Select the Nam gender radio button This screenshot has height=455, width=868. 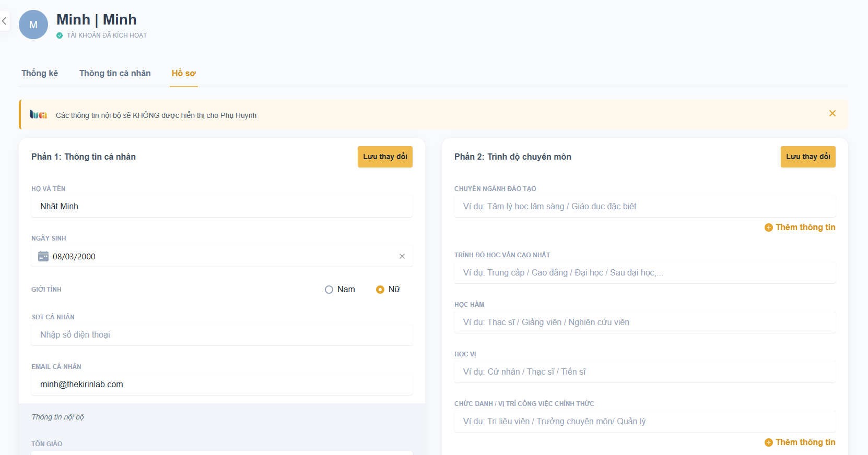pos(329,290)
